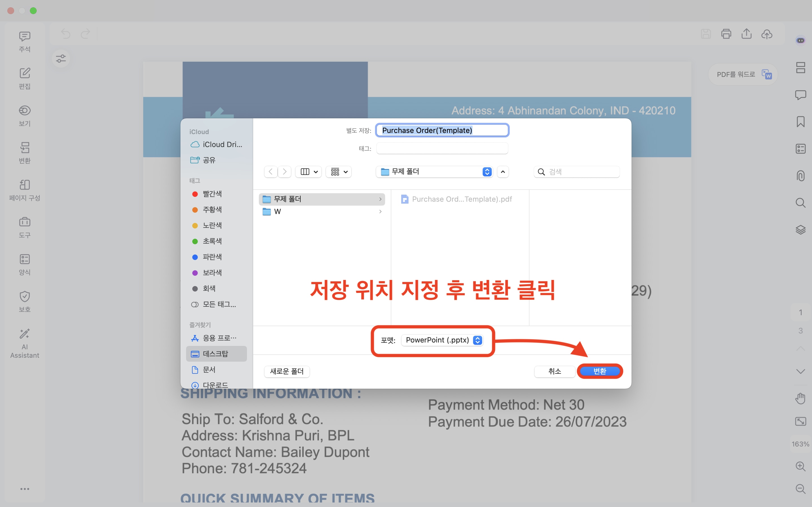Screen dimensions: 812x507
Task: Click the 태그 input field
Action: 442,148
